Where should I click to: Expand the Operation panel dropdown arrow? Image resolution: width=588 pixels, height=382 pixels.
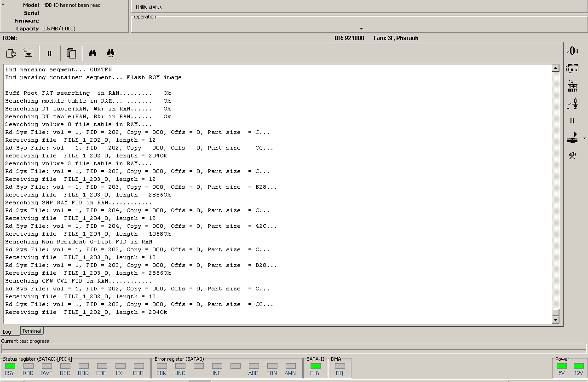pos(361,29)
